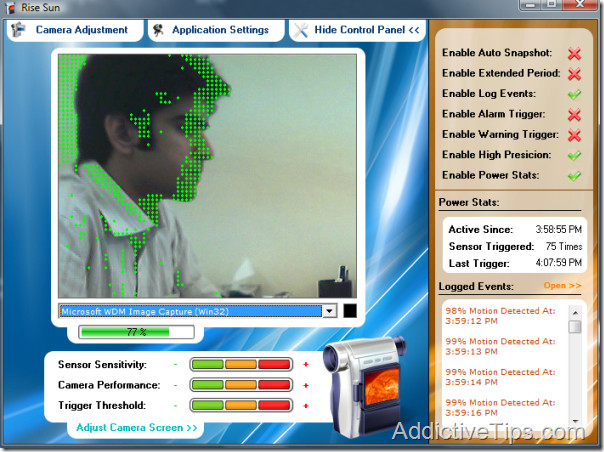
Task: Click the camcorder graphic icon
Action: tap(363, 386)
